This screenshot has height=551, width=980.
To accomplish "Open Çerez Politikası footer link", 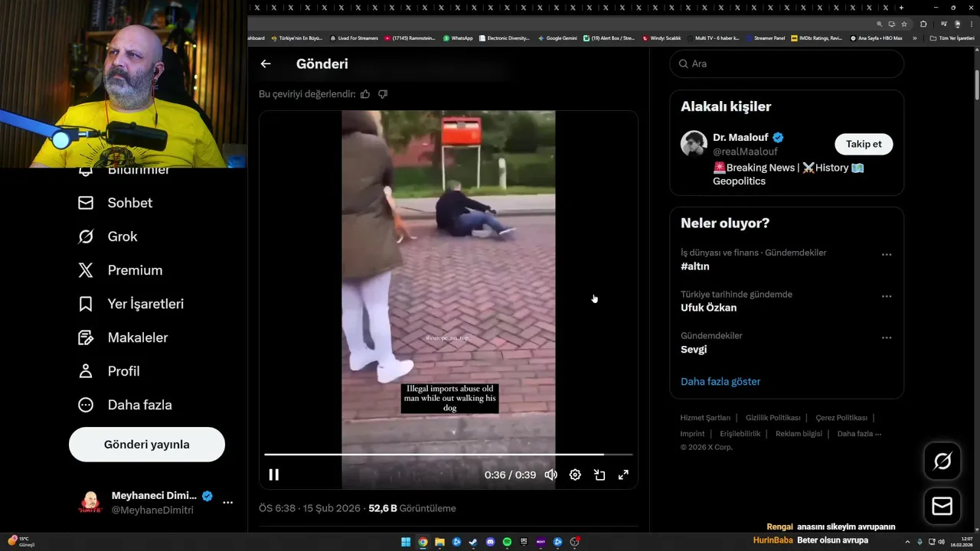I will tap(841, 418).
